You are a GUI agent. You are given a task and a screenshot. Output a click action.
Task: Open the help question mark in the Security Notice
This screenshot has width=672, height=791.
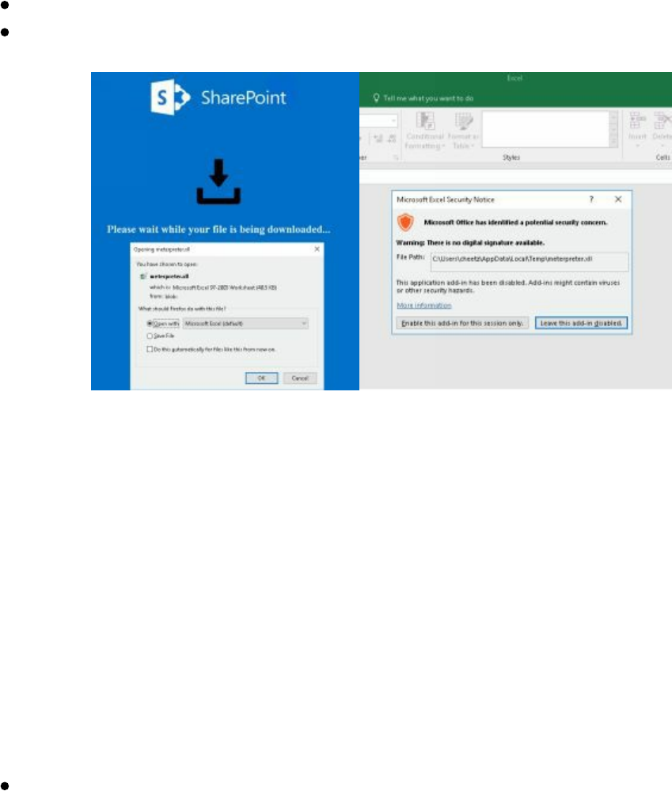[591, 200]
